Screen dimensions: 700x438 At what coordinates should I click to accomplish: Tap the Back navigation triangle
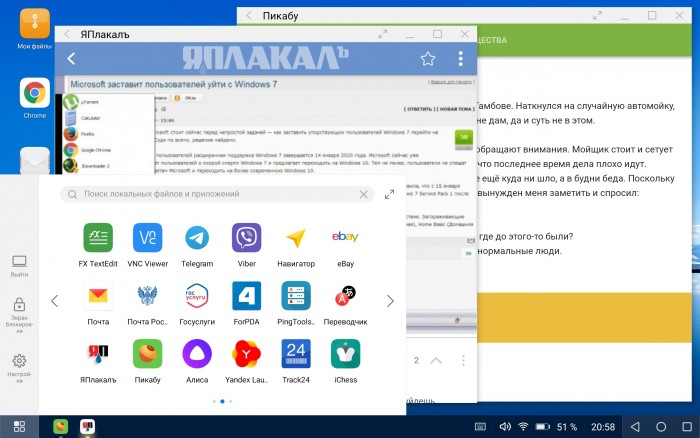pyautogui.click(x=635, y=427)
